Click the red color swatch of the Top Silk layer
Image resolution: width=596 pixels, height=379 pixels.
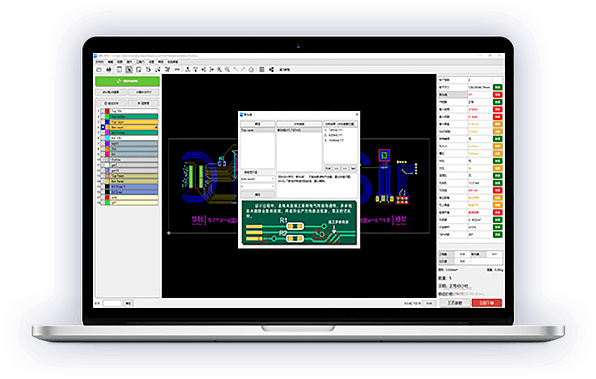[x=107, y=111]
